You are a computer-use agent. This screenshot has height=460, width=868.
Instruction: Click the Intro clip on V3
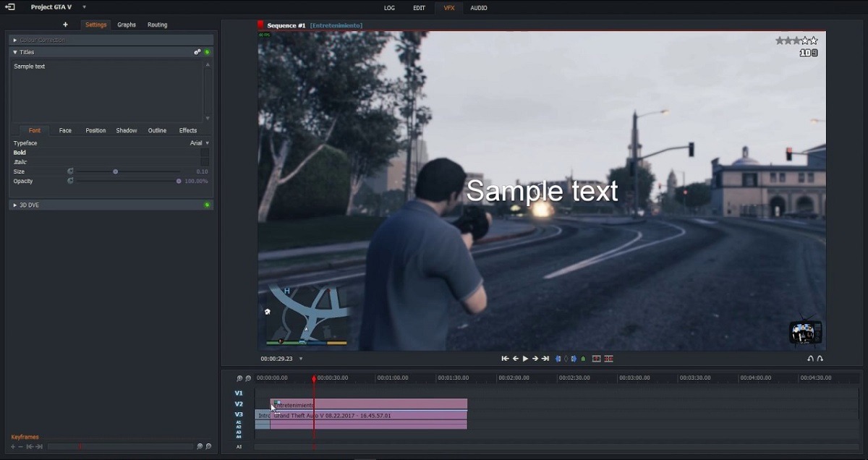click(263, 415)
